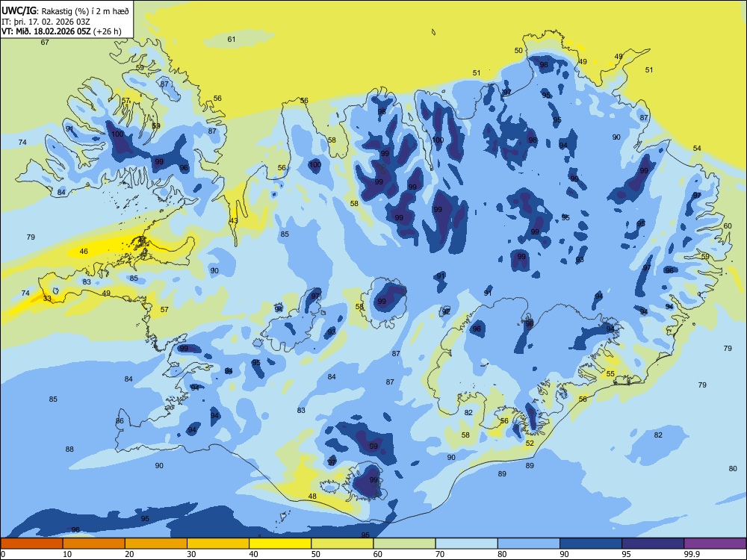
Task: Select the purple legend swatch above 99.9
Action: (715, 544)
